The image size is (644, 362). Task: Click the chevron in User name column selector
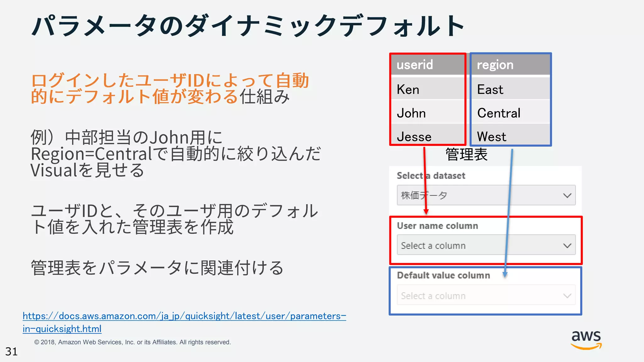567,245
